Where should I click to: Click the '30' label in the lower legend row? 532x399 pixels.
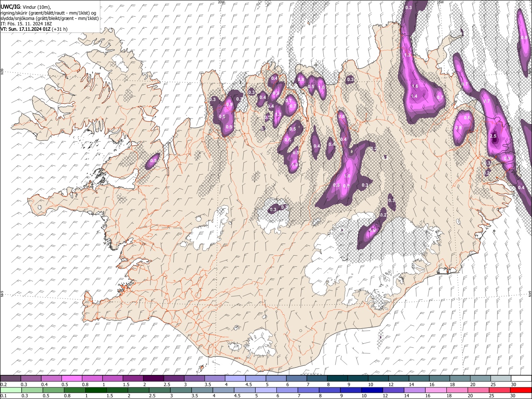click(x=512, y=396)
